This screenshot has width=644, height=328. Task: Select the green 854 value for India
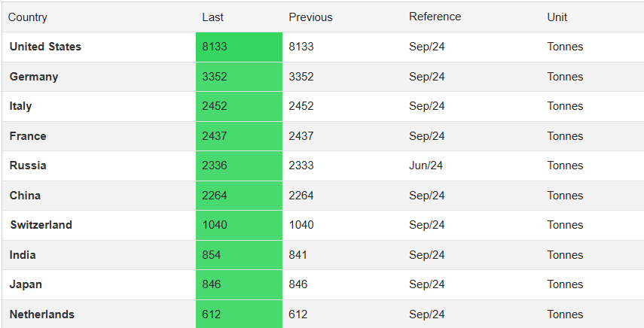point(212,255)
